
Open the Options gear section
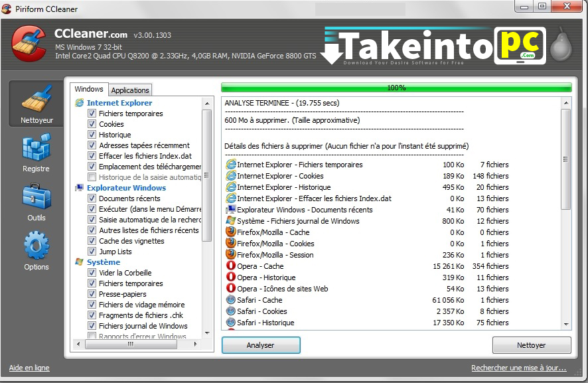point(37,251)
